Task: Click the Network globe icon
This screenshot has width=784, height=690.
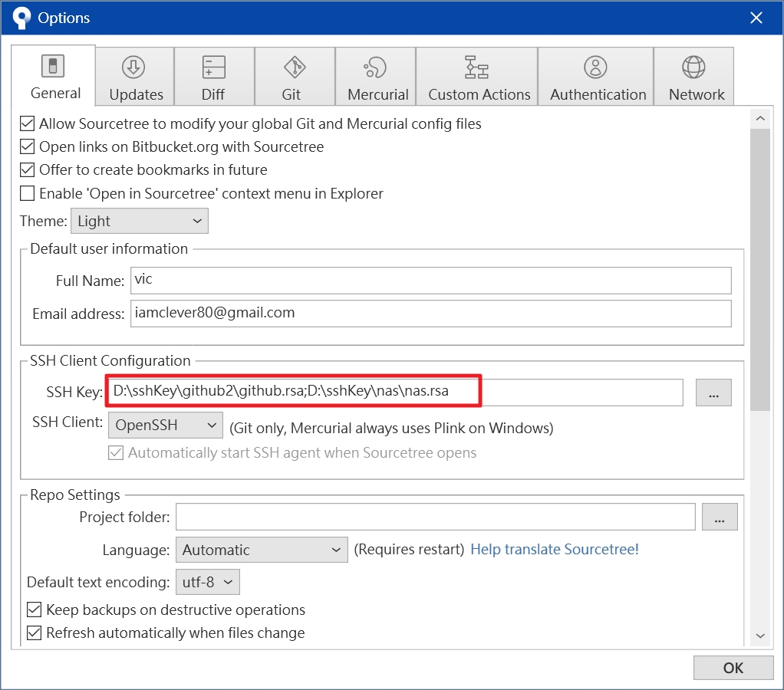Action: point(694,67)
